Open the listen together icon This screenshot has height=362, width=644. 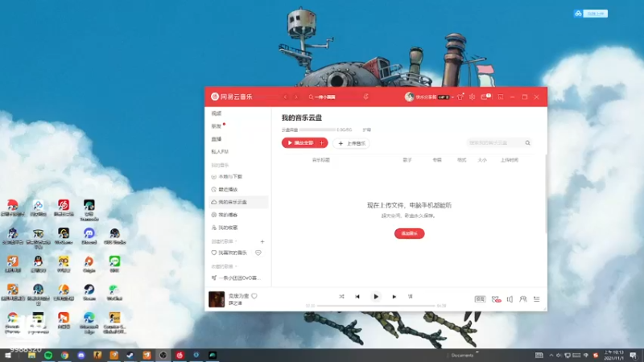(x=522, y=299)
